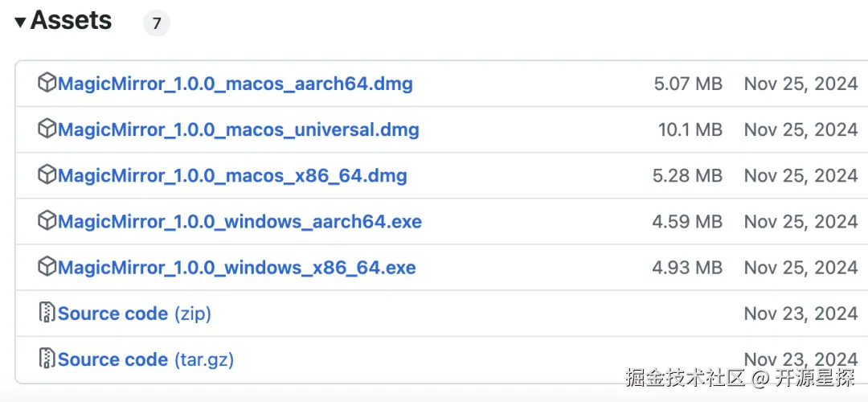
Task: Download MagicMirror_1.0.0_macos_aarch64.dmg
Action: coord(235,84)
